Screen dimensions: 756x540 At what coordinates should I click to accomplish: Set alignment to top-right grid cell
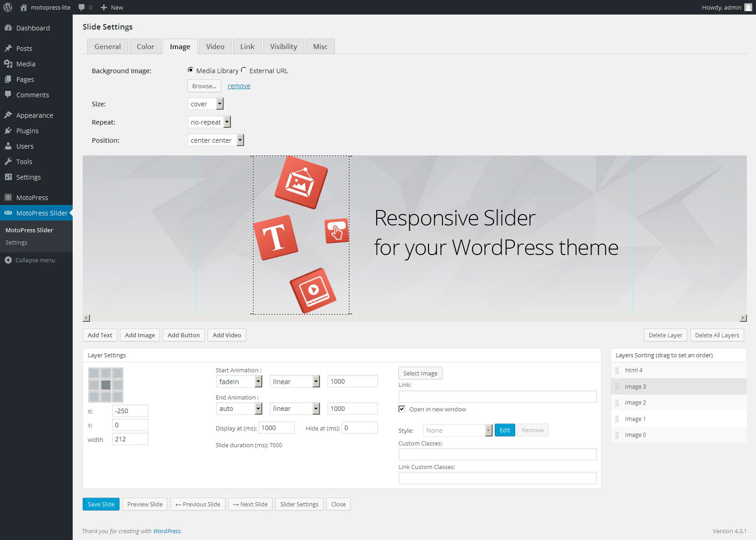point(118,373)
